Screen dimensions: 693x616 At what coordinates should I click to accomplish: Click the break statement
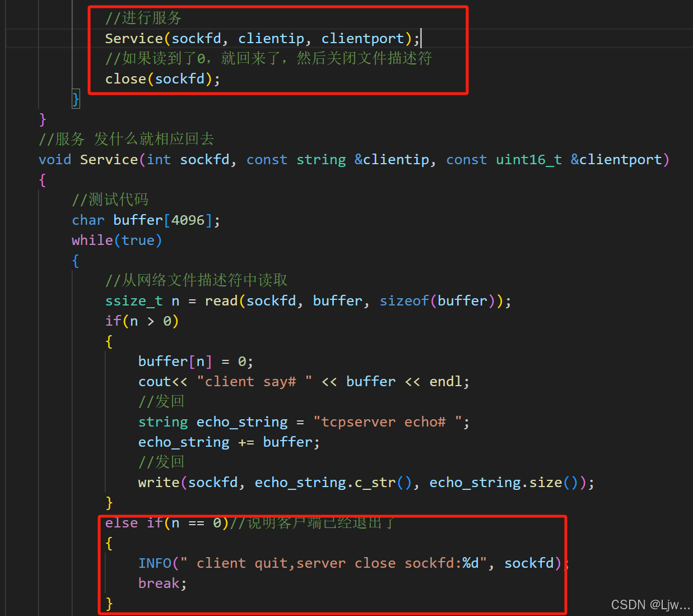tap(159, 583)
